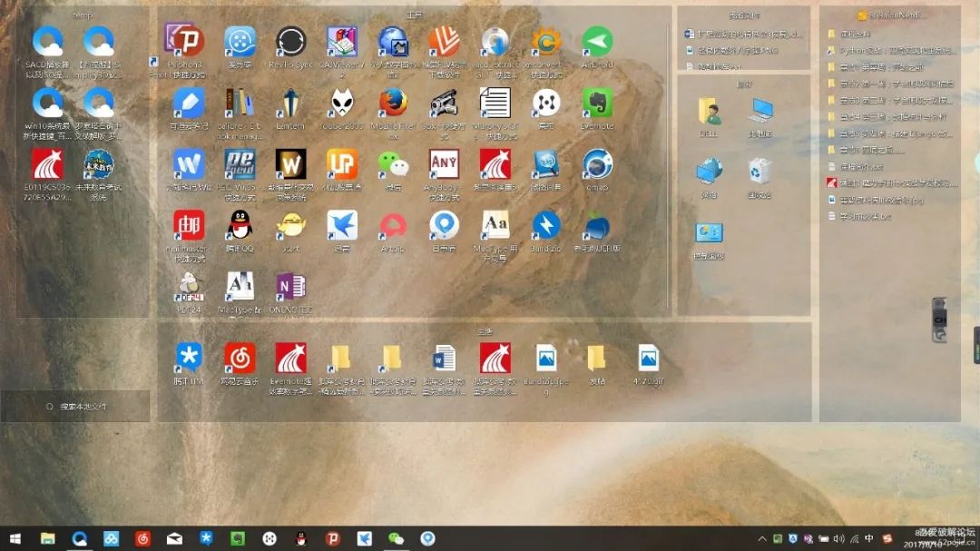Open NetEase Cloud Music on taskbar
Screen dimensions: 980x551
(x=142, y=538)
